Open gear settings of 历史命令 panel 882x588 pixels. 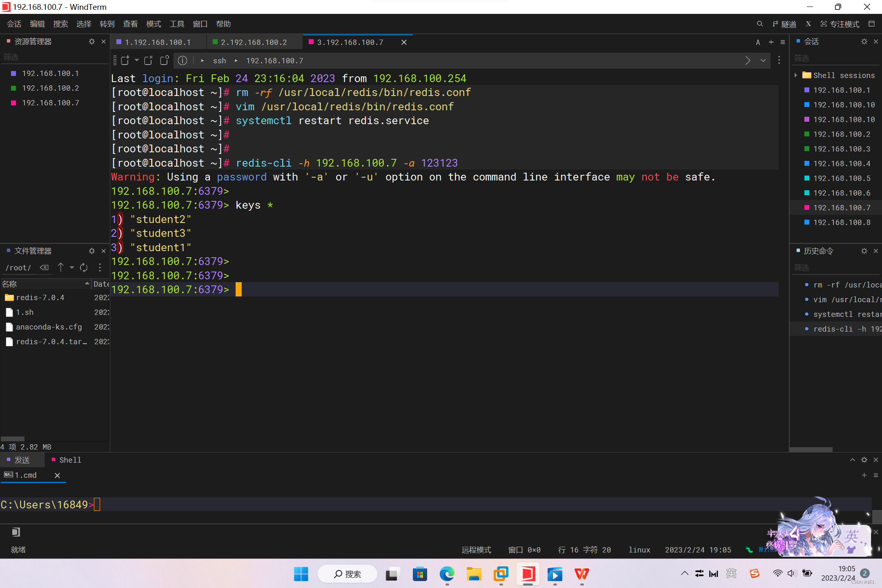pyautogui.click(x=864, y=251)
